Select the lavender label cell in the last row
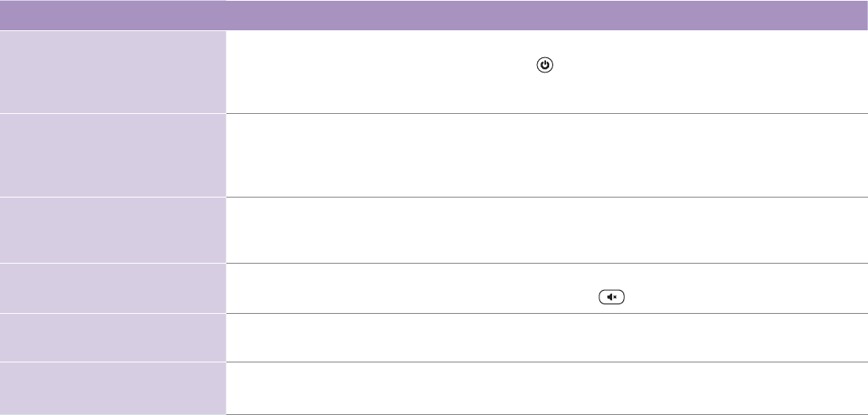The width and height of the screenshot is (868, 415). [113, 389]
